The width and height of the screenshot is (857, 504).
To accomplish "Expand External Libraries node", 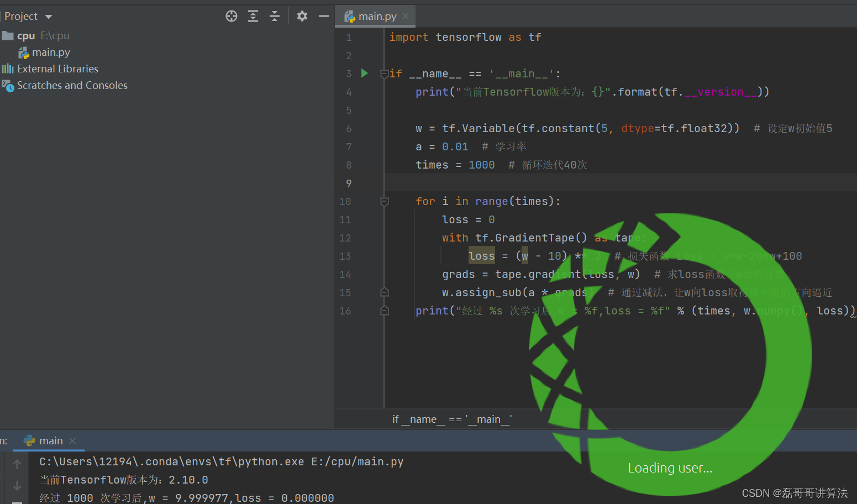I will [57, 69].
